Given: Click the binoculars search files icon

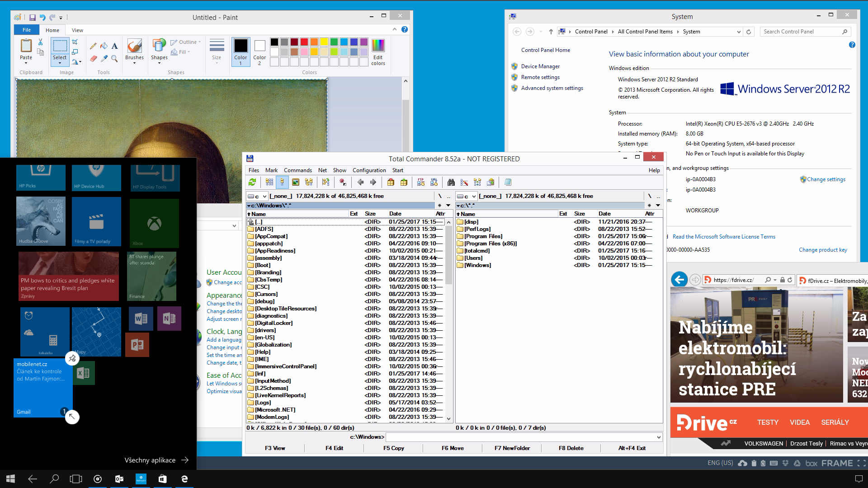Looking at the screenshot, I should click(451, 182).
